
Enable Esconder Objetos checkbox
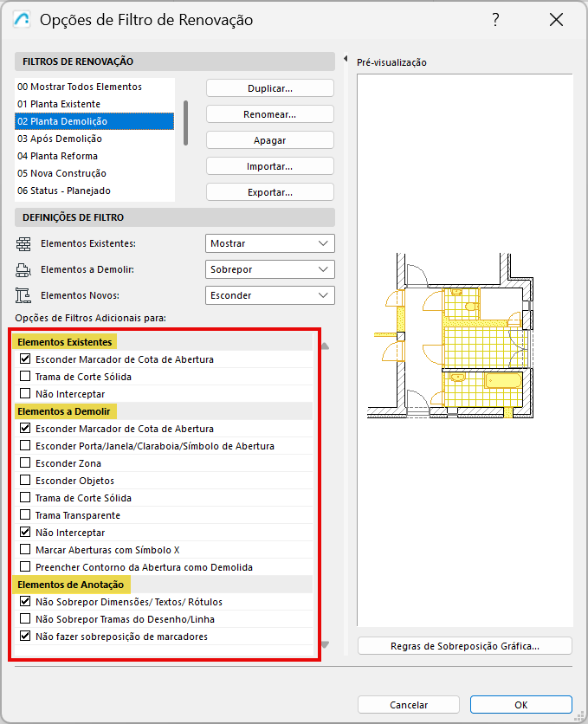25,480
